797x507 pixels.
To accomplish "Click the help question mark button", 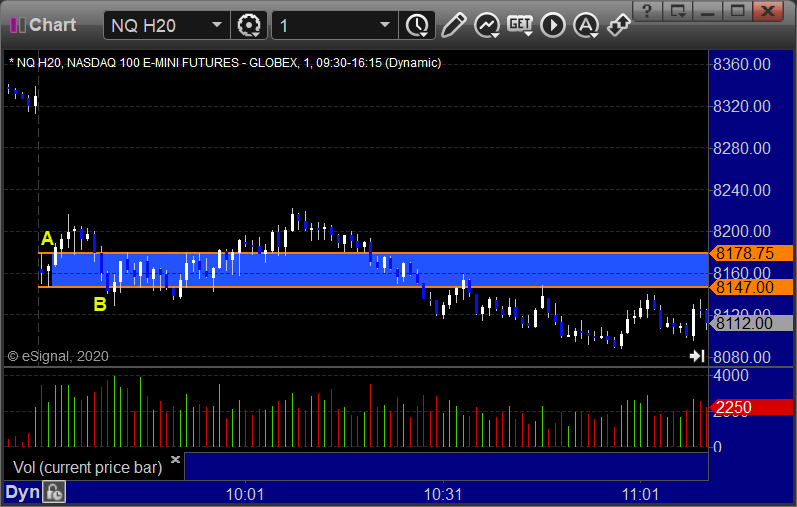I will coord(647,11).
